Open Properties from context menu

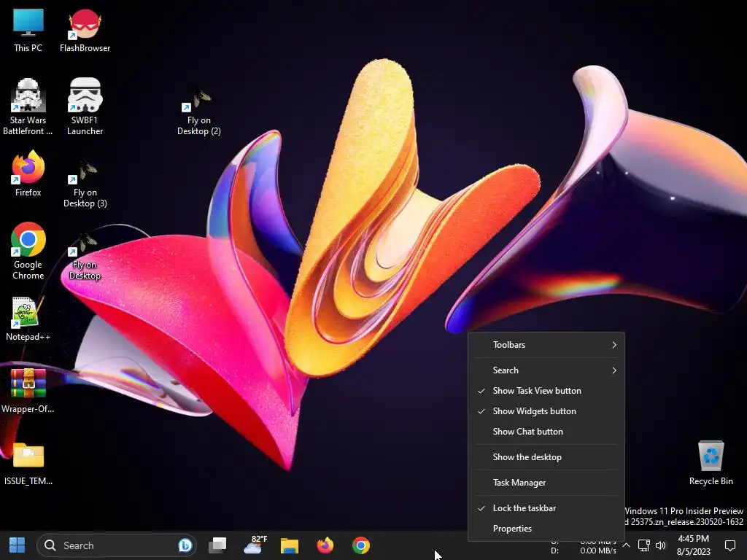[x=546, y=529]
